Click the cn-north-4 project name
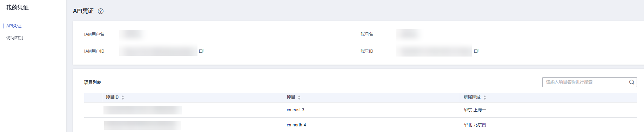Screen dimensions: 644x132 296,125
